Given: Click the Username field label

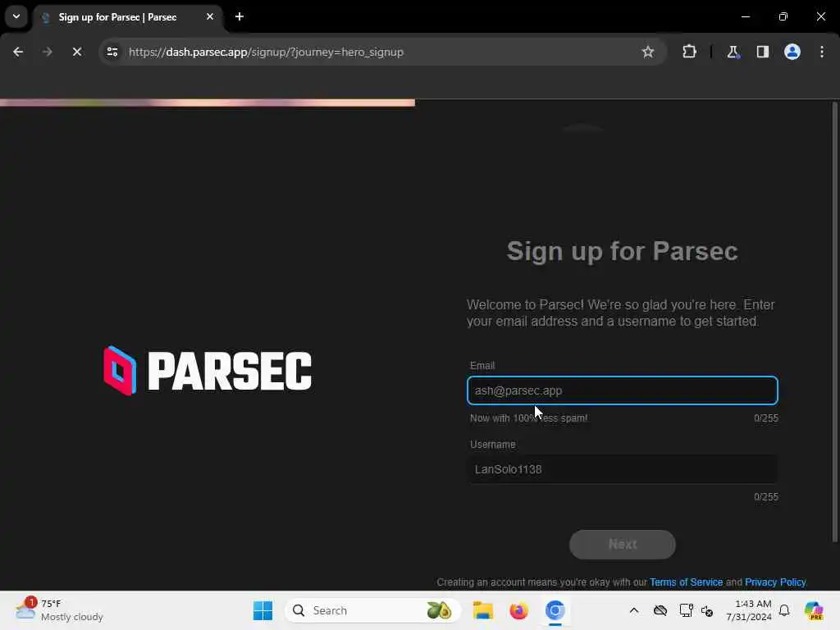Looking at the screenshot, I should (492, 444).
